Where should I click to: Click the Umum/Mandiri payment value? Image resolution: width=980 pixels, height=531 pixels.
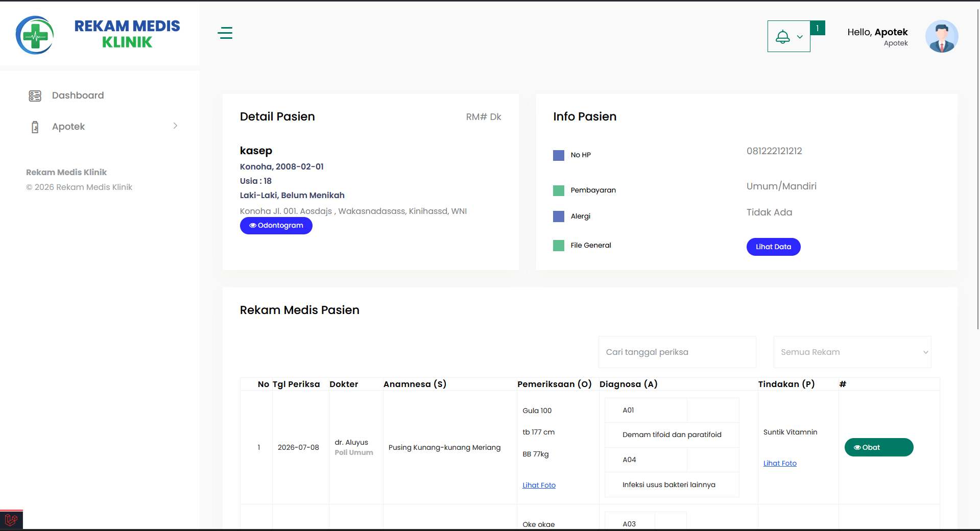coord(781,186)
